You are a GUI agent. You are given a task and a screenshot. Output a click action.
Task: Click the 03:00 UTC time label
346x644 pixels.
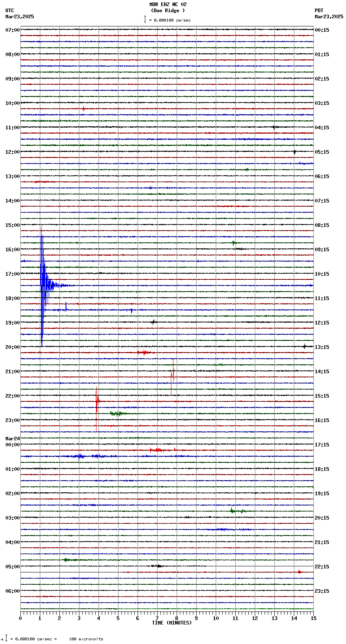(13, 518)
